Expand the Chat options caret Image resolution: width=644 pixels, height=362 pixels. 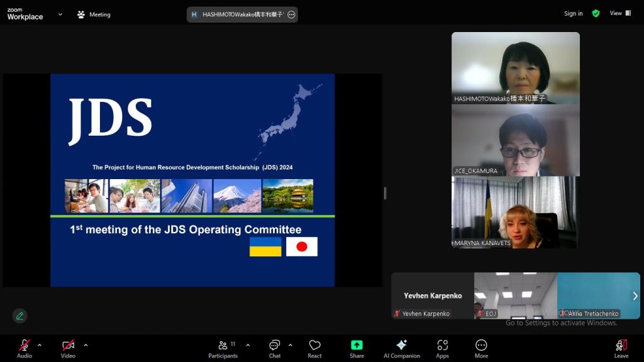point(291,345)
